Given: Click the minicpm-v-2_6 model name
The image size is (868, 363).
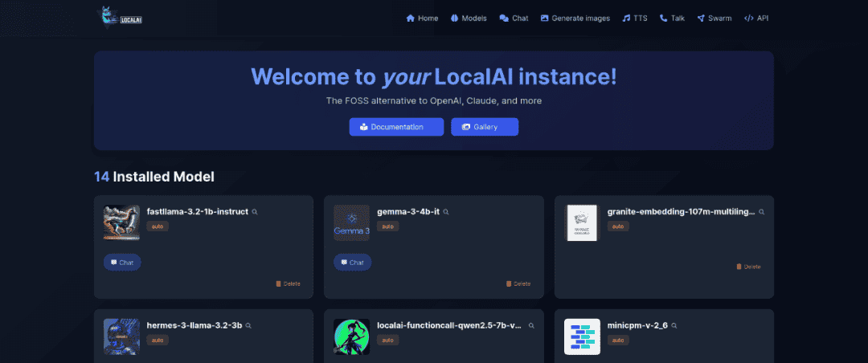Looking at the screenshot, I should tap(637, 324).
